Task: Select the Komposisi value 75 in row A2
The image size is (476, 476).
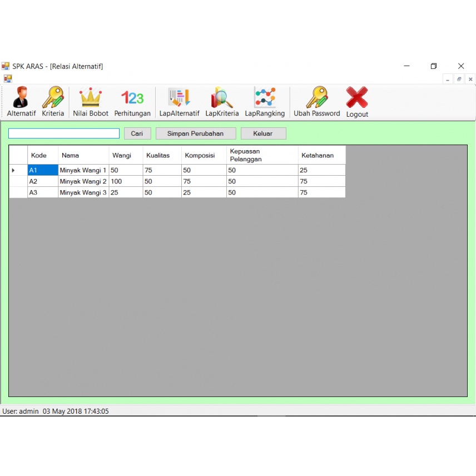Action: (x=204, y=181)
